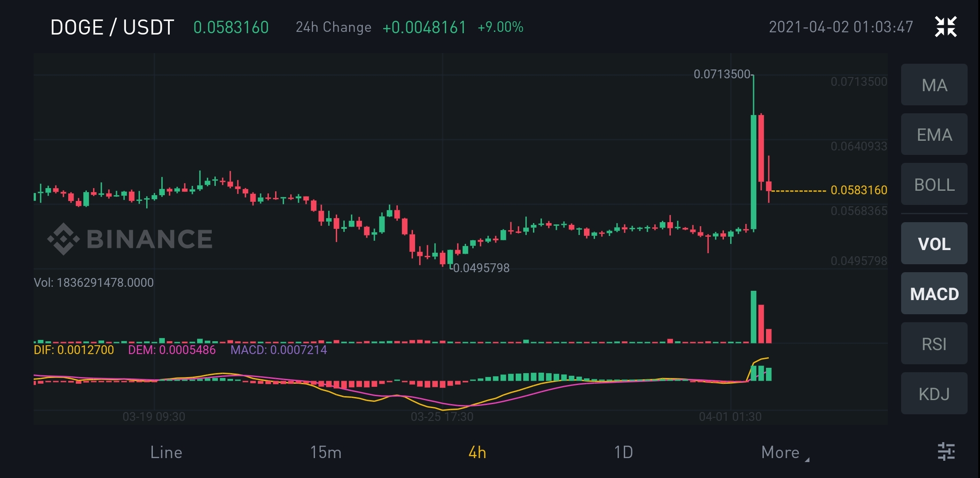980x478 pixels.
Task: Switch to Line chart view
Action: coord(166,452)
